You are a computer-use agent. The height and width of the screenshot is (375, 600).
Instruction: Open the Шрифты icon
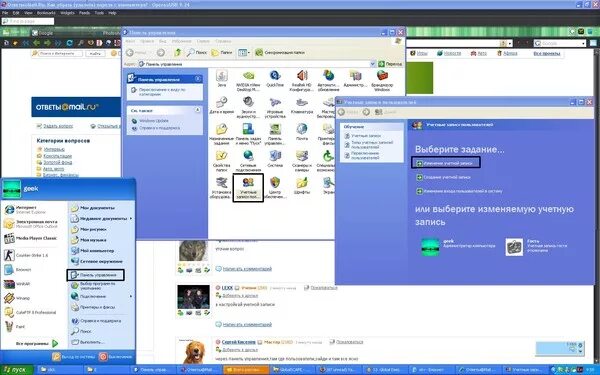302,185
